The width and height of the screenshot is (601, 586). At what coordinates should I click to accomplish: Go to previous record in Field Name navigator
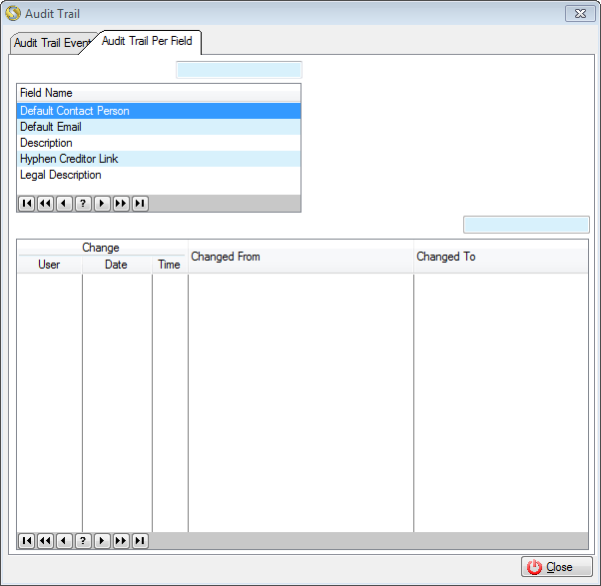pos(64,204)
